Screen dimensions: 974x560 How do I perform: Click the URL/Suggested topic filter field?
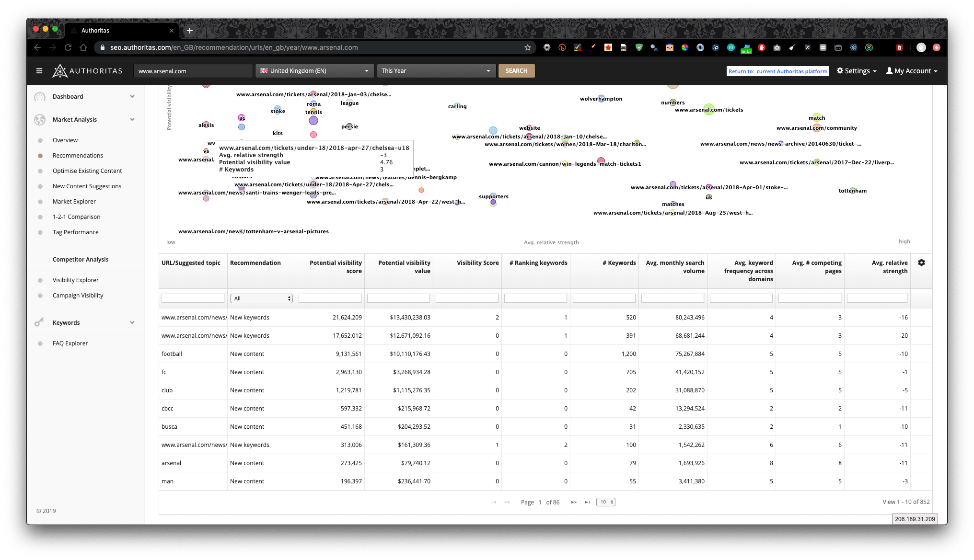pyautogui.click(x=193, y=298)
